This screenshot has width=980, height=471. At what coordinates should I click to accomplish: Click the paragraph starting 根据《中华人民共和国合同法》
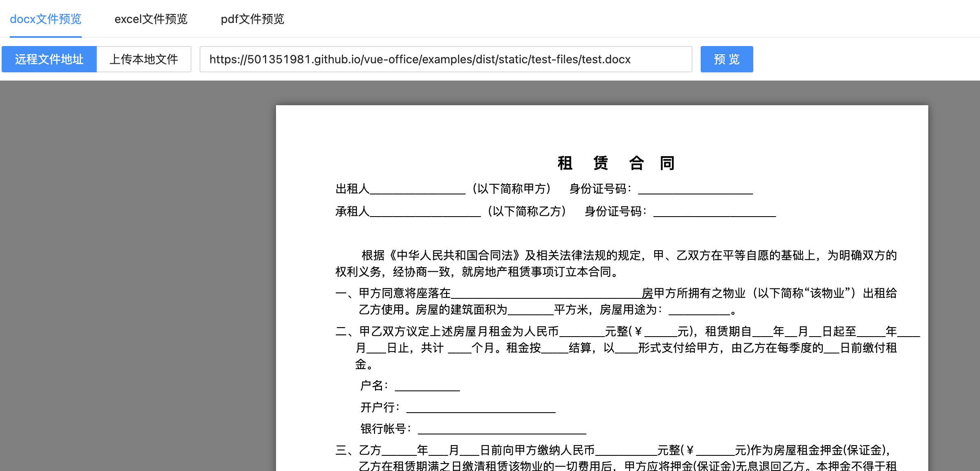tap(615, 263)
